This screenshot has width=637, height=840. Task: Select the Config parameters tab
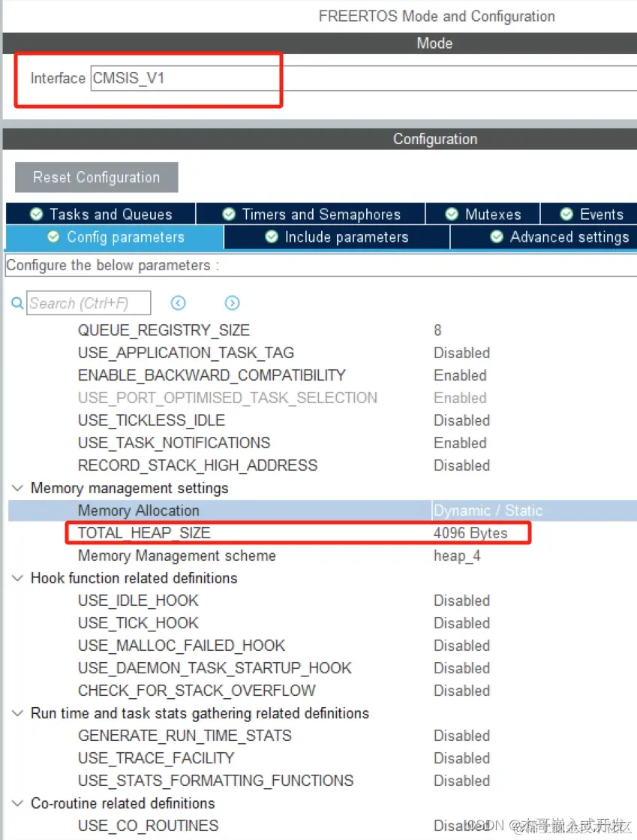pos(115,237)
